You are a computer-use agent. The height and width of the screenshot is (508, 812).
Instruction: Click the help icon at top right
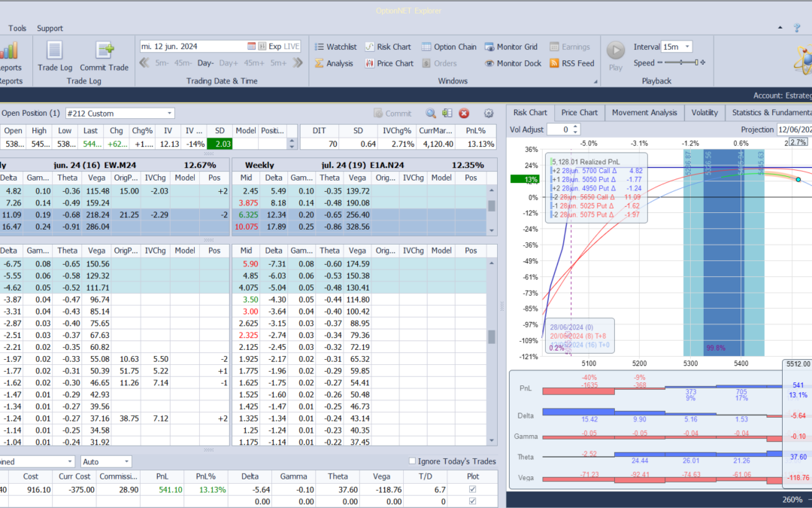(796, 28)
